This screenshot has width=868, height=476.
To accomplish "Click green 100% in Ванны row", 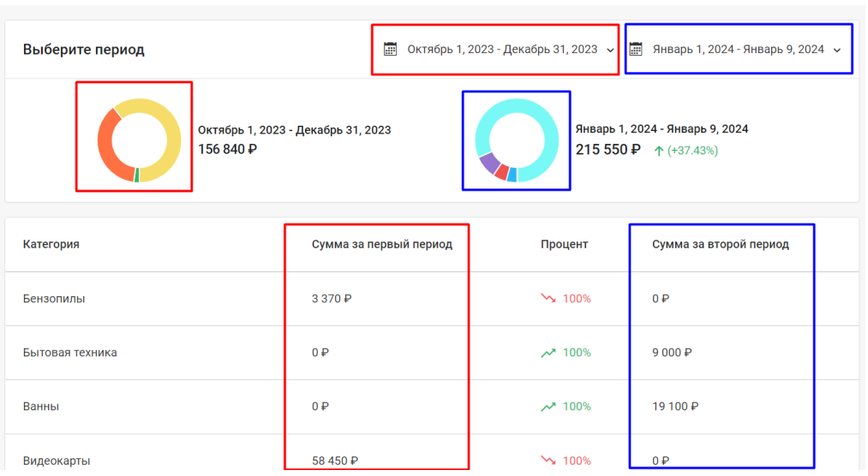I will [x=577, y=407].
